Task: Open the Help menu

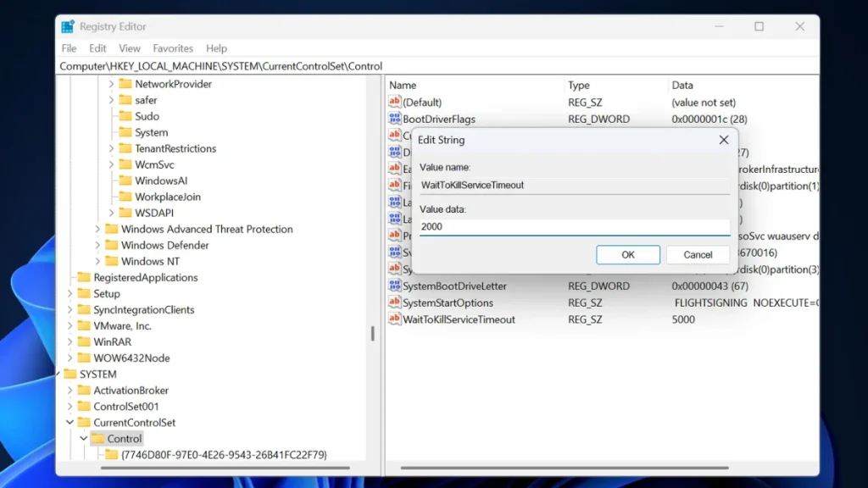Action: point(216,48)
